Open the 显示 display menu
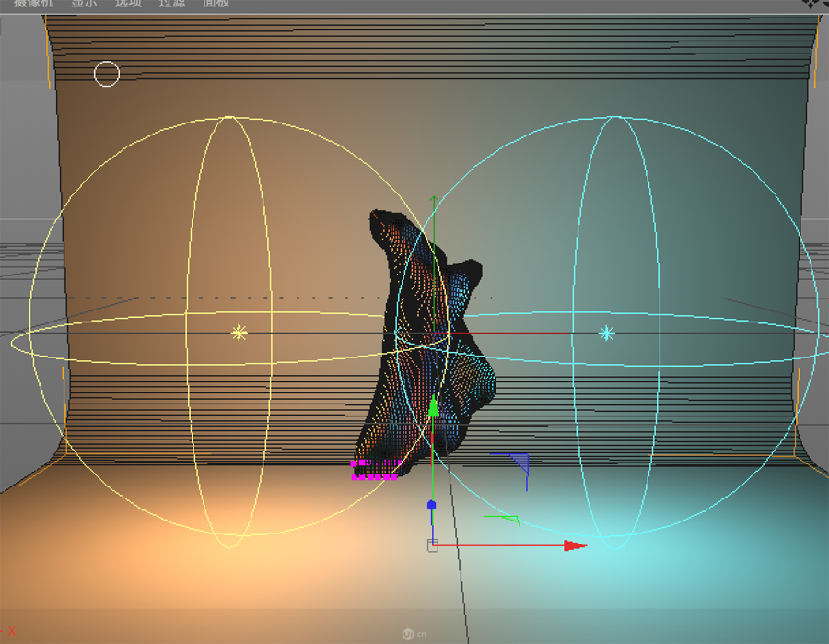Viewport: 829px width, 644px height. tap(83, 5)
